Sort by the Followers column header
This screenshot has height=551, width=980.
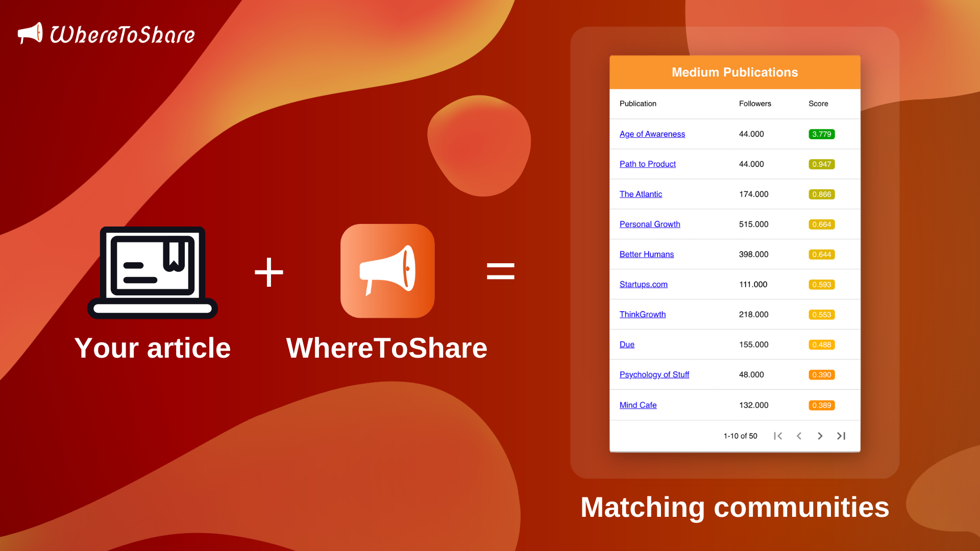pos(755,104)
